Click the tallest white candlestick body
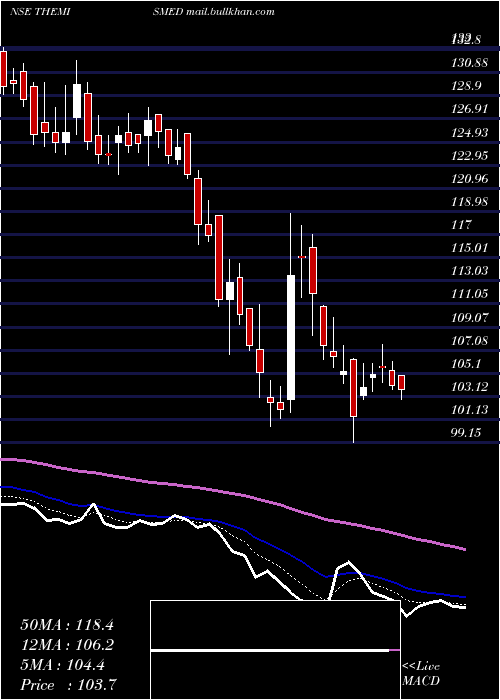The height and width of the screenshot is (700, 500). (291, 338)
